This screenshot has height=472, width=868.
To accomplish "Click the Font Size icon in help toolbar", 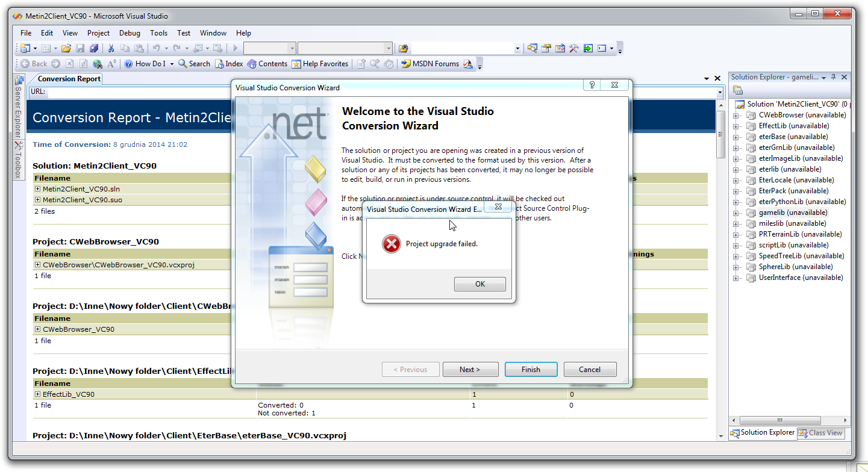I will [x=112, y=64].
